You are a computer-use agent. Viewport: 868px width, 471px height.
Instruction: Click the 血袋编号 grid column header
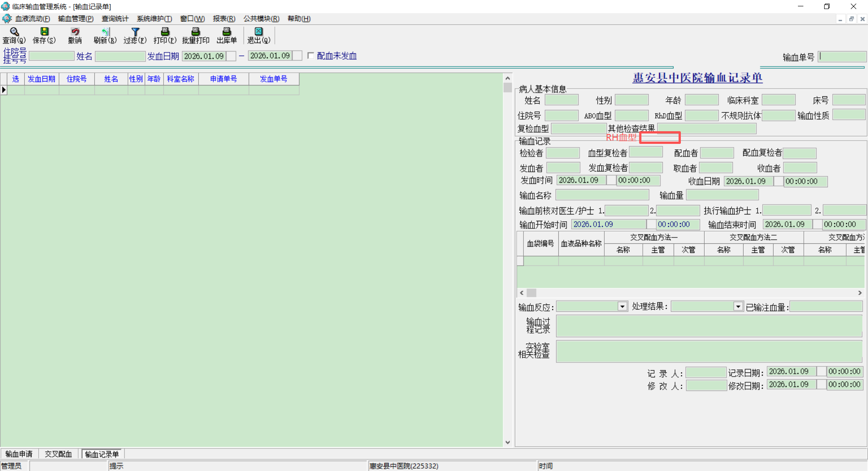click(541, 243)
